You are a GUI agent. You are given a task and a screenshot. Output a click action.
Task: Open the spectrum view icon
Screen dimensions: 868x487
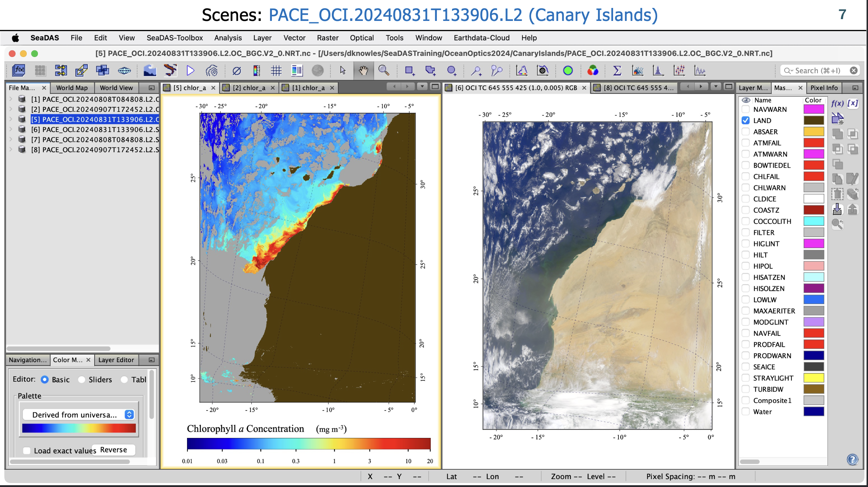[x=521, y=70]
